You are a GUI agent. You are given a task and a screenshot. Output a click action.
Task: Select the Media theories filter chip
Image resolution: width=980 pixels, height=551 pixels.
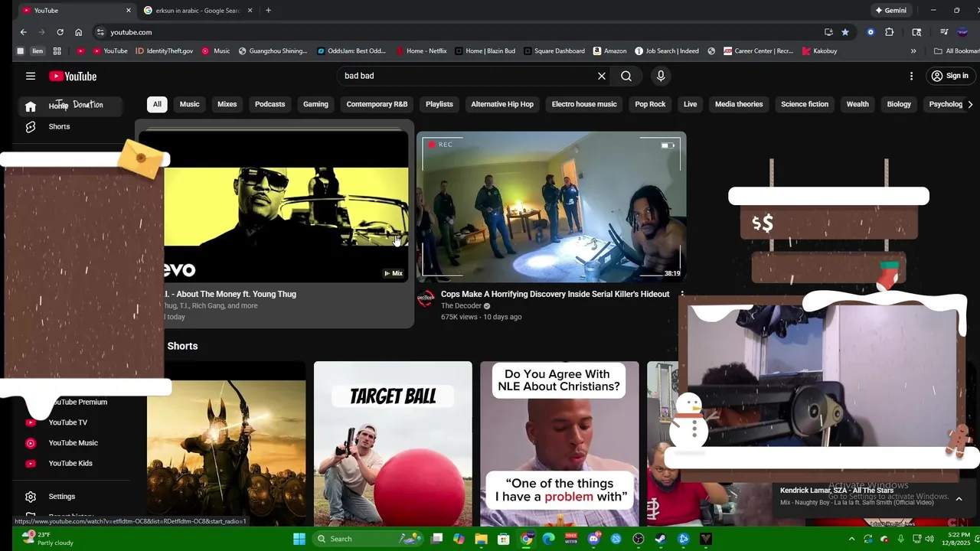[x=739, y=104]
